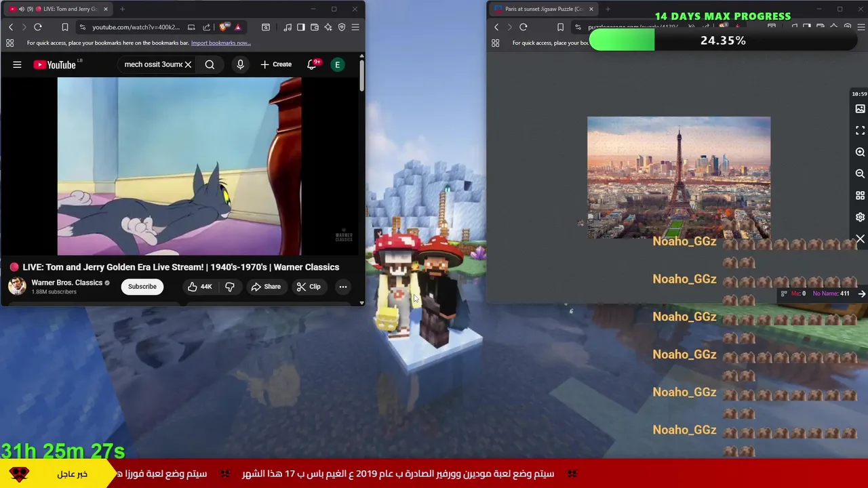Open Leo AI sparkle icon in YouTube window

tap(328, 27)
